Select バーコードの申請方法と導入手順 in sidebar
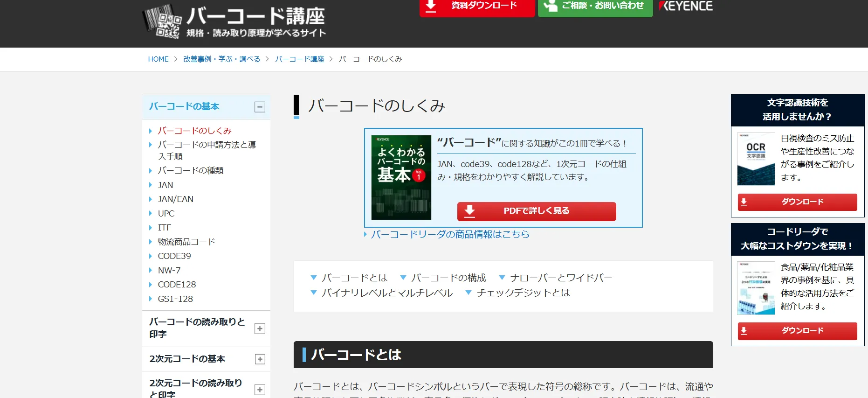This screenshot has height=398, width=868. pos(207,150)
